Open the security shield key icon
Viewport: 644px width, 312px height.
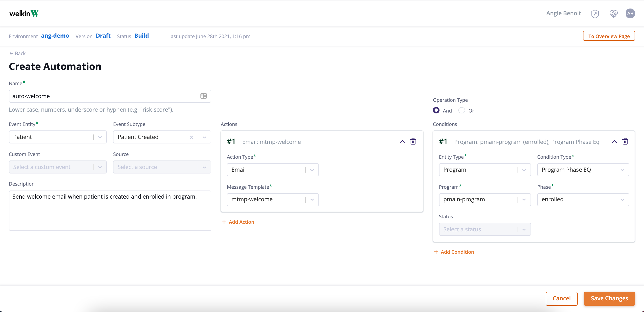[595, 13]
